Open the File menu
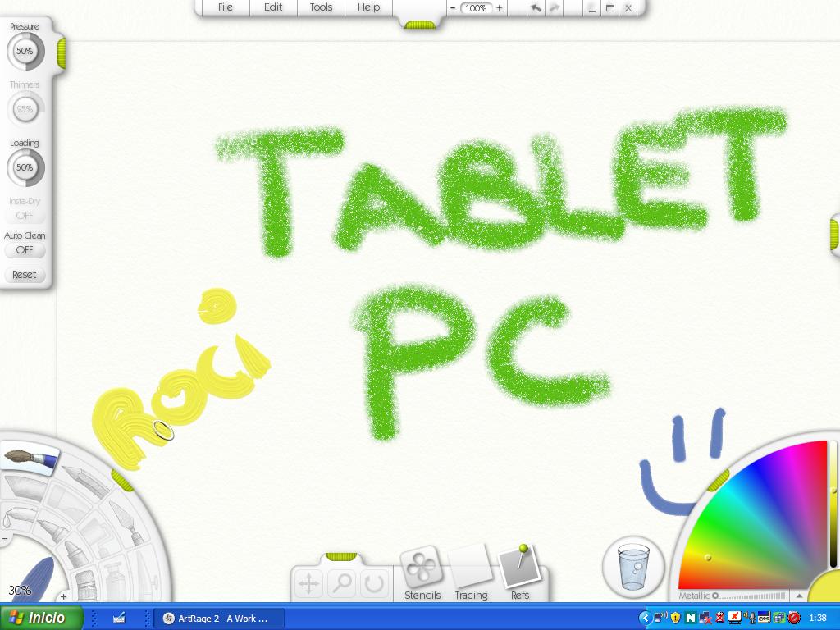The height and width of the screenshot is (630, 840). pyautogui.click(x=225, y=7)
